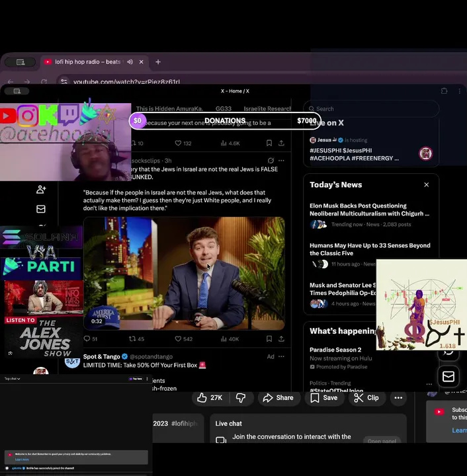
Task: Open the Paradise Season 2 promoted trend
Action: [340, 358]
